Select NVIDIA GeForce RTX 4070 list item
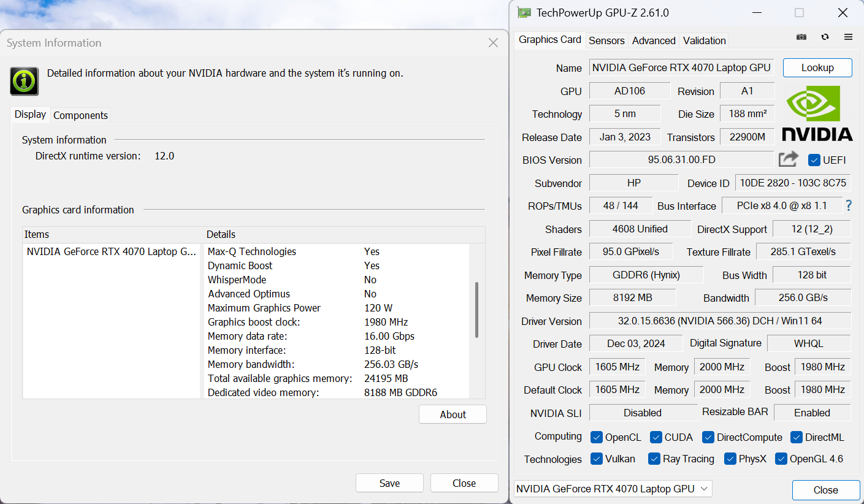The width and height of the screenshot is (864, 504). pos(112,251)
